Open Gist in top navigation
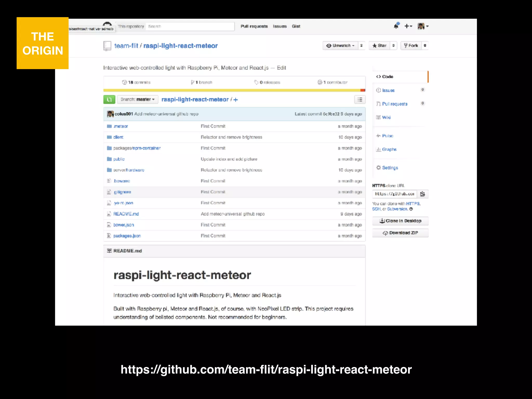This screenshot has width=532, height=399. (x=296, y=26)
